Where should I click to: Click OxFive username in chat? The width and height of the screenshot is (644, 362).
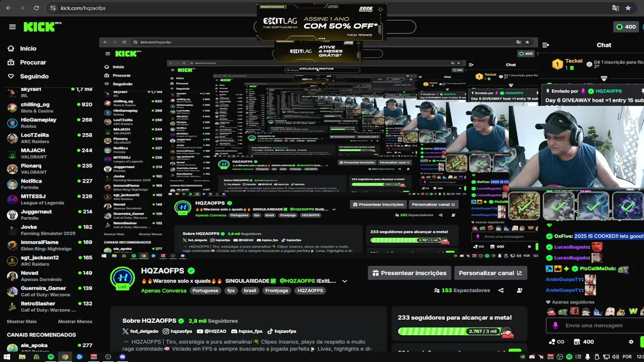pos(563,236)
